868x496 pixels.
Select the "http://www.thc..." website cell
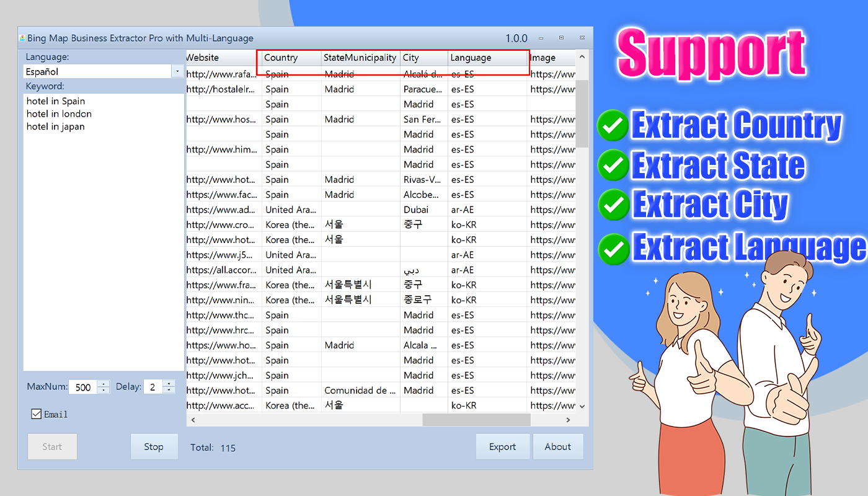click(224, 315)
